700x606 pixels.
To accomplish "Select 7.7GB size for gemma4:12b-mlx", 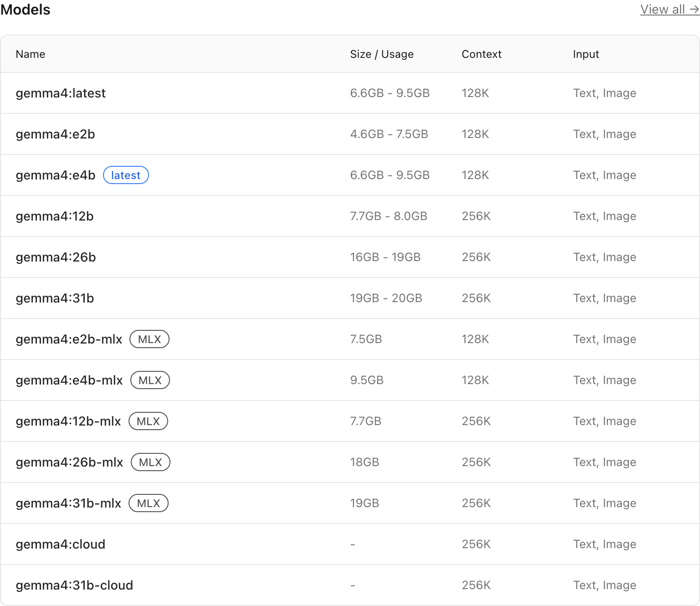I will [365, 421].
